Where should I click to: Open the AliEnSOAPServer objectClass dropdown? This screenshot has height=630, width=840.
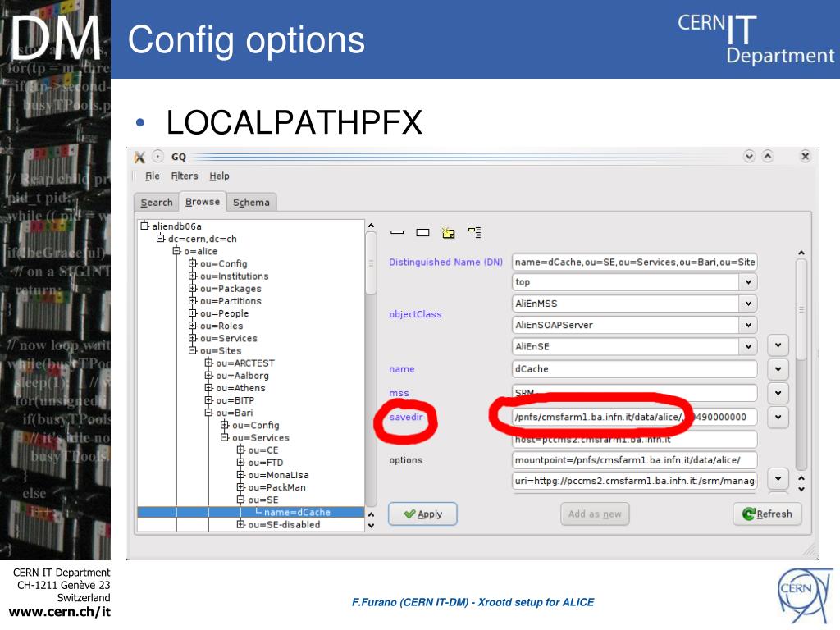pos(748,325)
